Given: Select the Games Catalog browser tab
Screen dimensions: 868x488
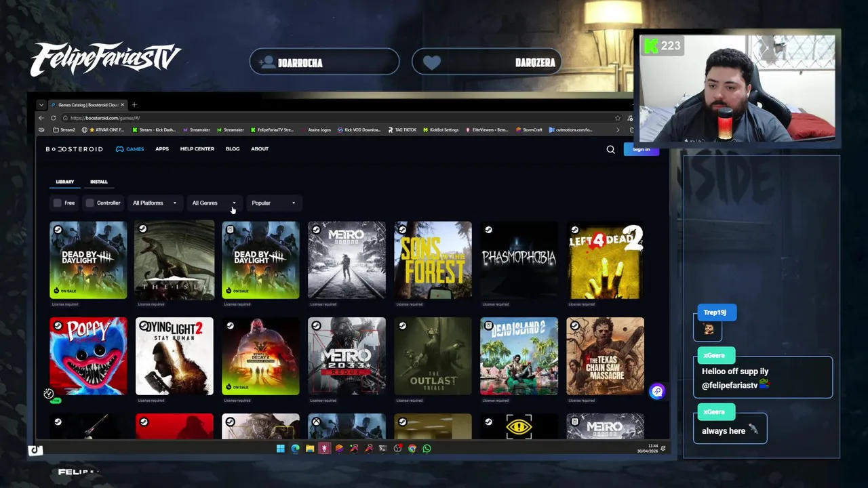Looking at the screenshot, I should pyautogui.click(x=87, y=105).
